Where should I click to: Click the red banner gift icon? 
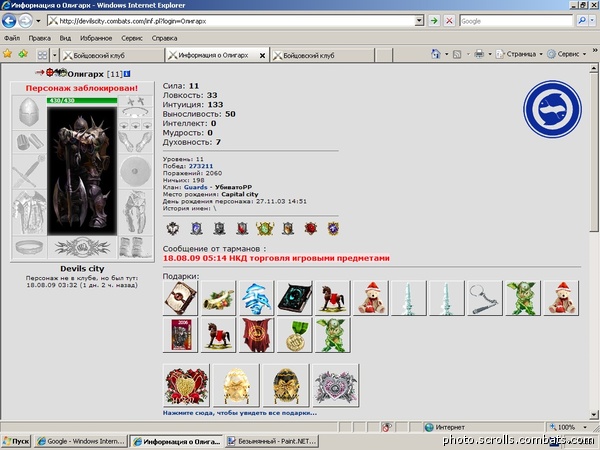pyautogui.click(x=256, y=335)
